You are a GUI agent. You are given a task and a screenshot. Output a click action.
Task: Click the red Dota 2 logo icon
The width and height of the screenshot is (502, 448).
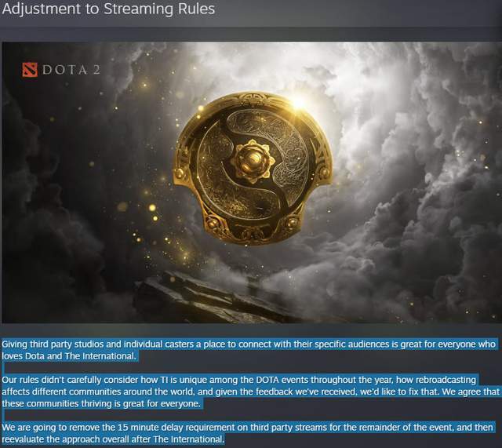(x=30, y=70)
